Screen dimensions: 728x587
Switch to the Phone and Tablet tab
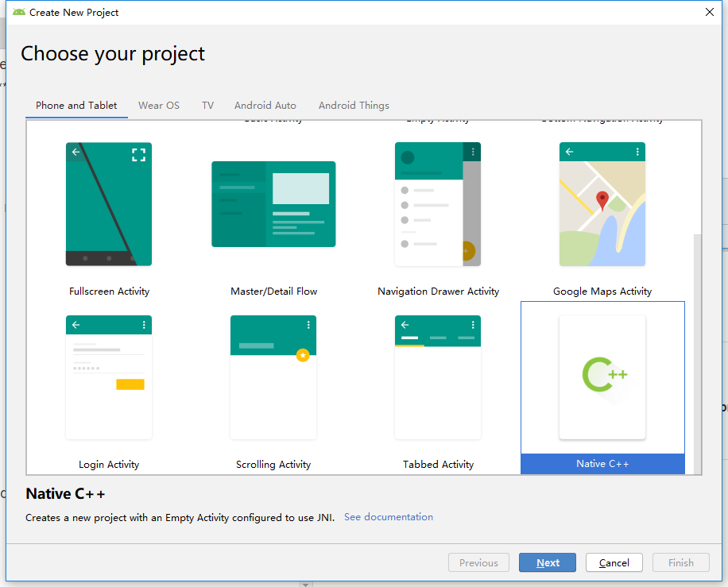(76, 106)
